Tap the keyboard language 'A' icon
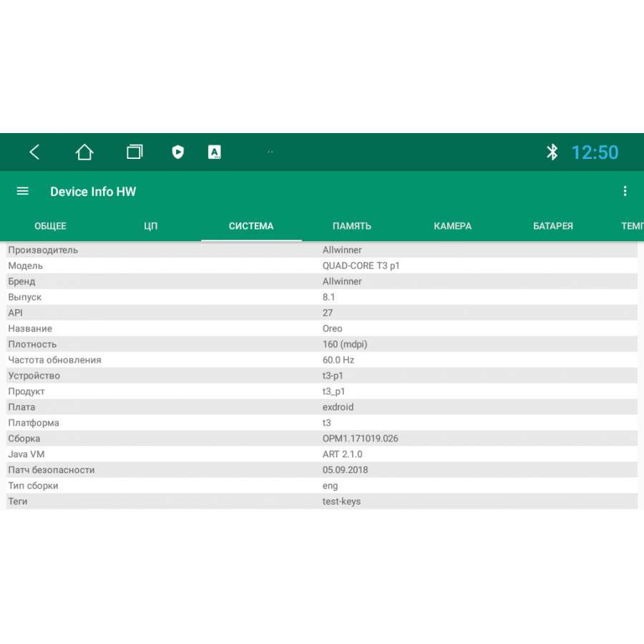Screen dimensions: 644x644 pyautogui.click(x=215, y=152)
